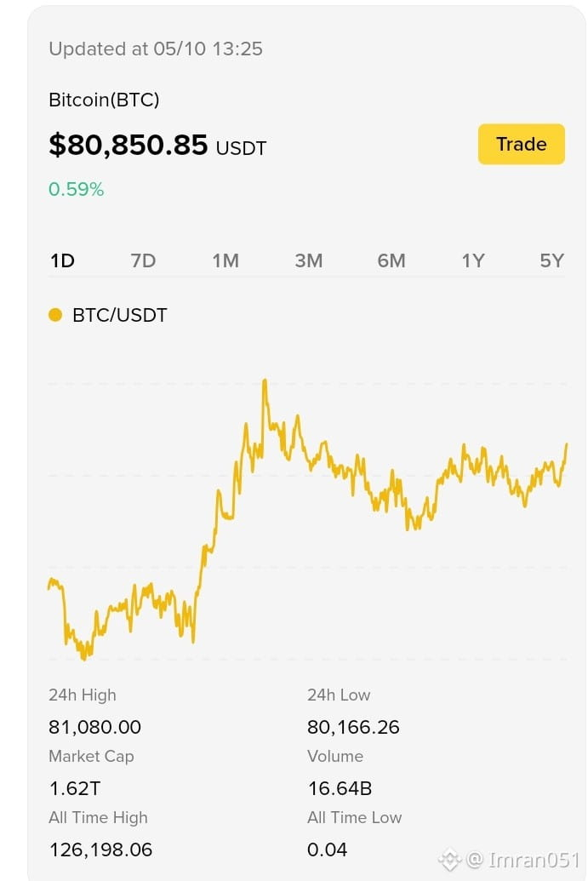Click the yellow Trade button
Screen dimensions: 588x881
(521, 145)
